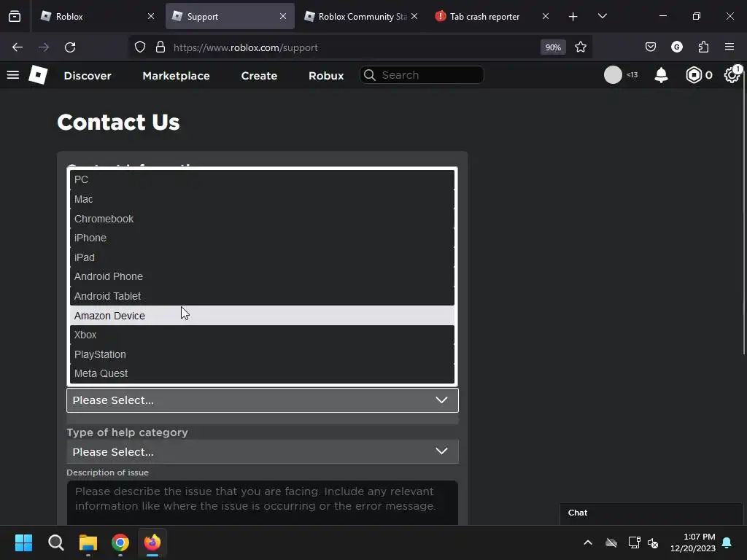Reload the support page

[x=70, y=47]
